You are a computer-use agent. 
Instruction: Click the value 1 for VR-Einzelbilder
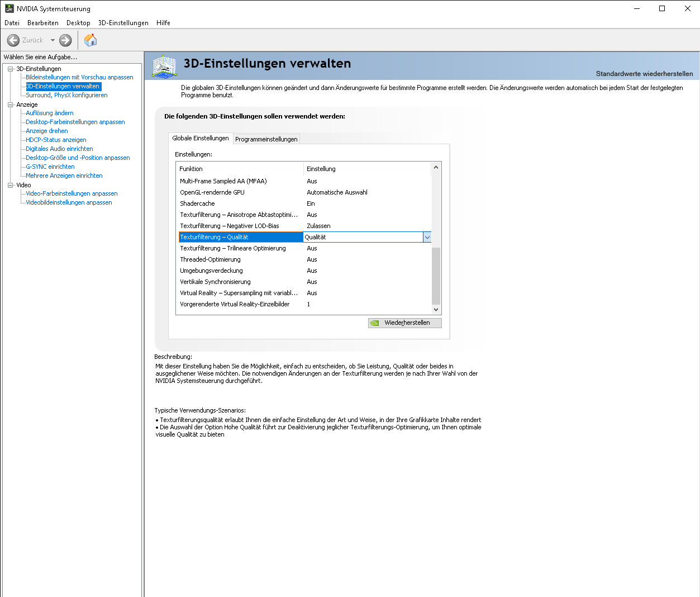click(308, 304)
